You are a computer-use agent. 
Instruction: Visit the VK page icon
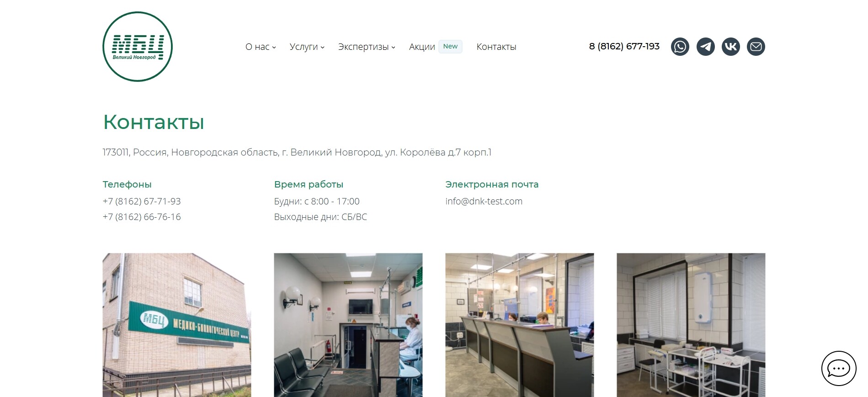pyautogui.click(x=730, y=47)
